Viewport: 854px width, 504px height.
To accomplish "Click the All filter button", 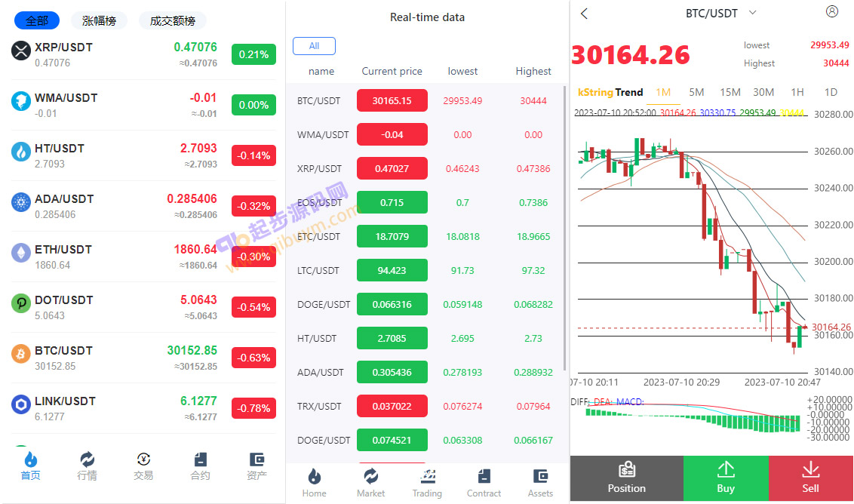I will [315, 46].
